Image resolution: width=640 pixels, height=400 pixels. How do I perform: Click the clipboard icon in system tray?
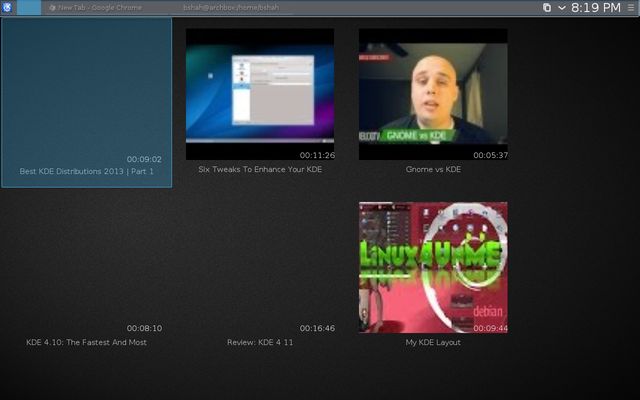coord(547,7)
